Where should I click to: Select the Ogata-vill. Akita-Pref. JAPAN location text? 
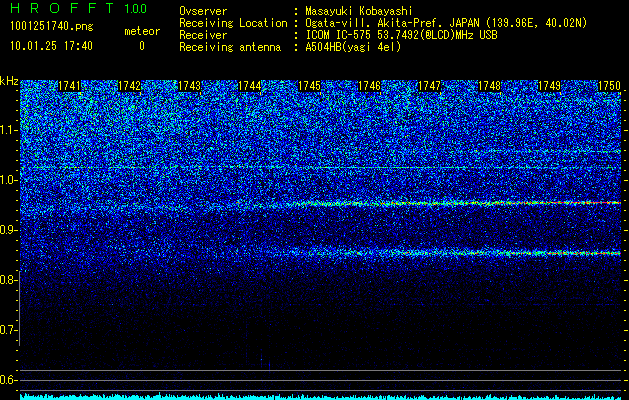[446, 23]
